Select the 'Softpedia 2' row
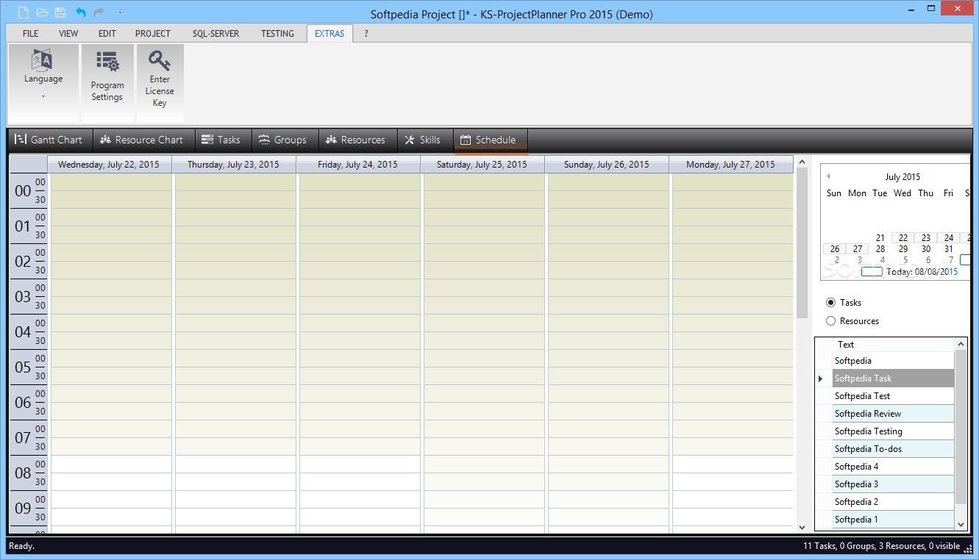 [x=893, y=502]
